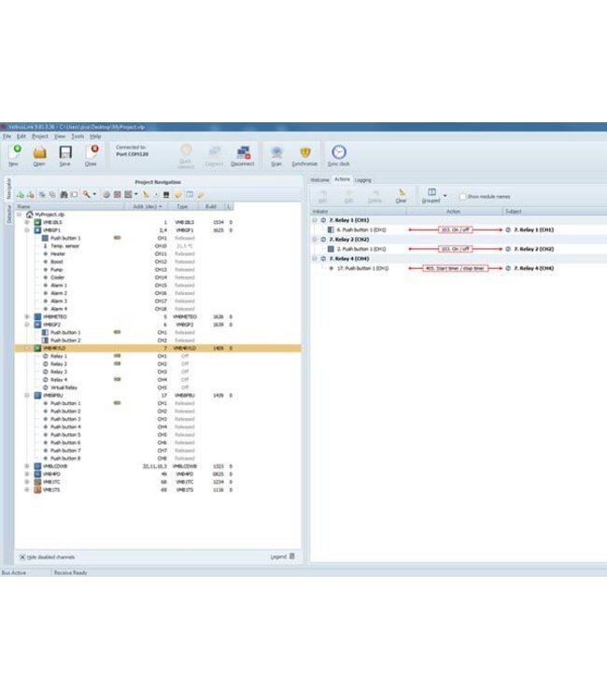This screenshot has height=700, width=607.
Task: Click the Legend icon at panel bottom
Action: pyautogui.click(x=292, y=556)
